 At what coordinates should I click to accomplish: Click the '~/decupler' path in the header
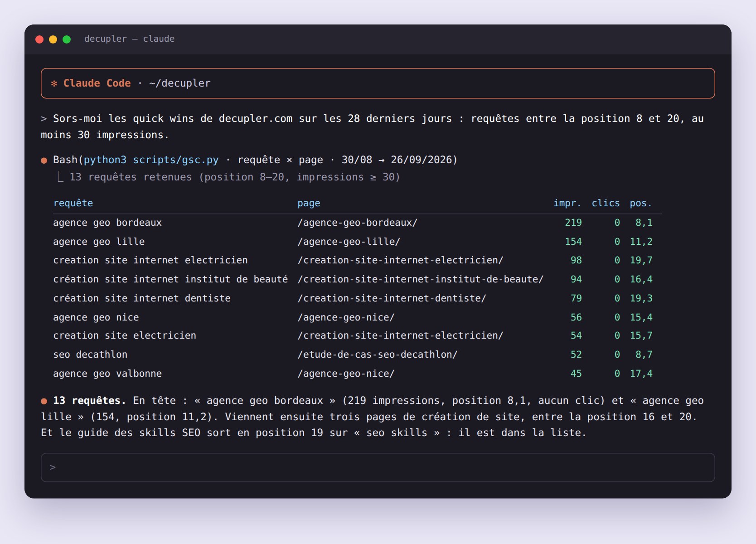tap(180, 83)
